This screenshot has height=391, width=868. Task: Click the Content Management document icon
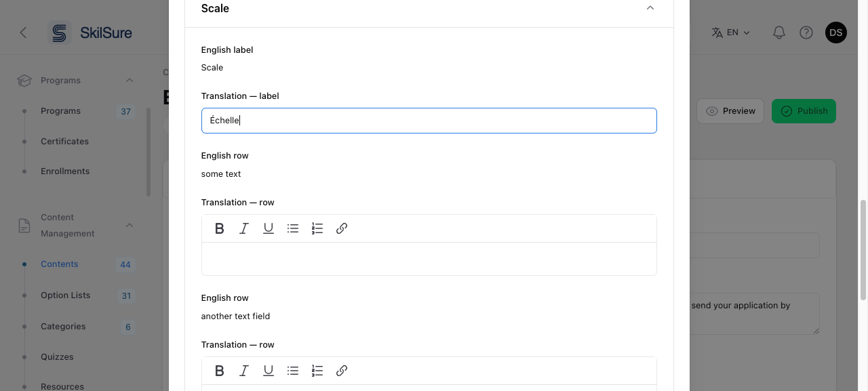click(24, 226)
